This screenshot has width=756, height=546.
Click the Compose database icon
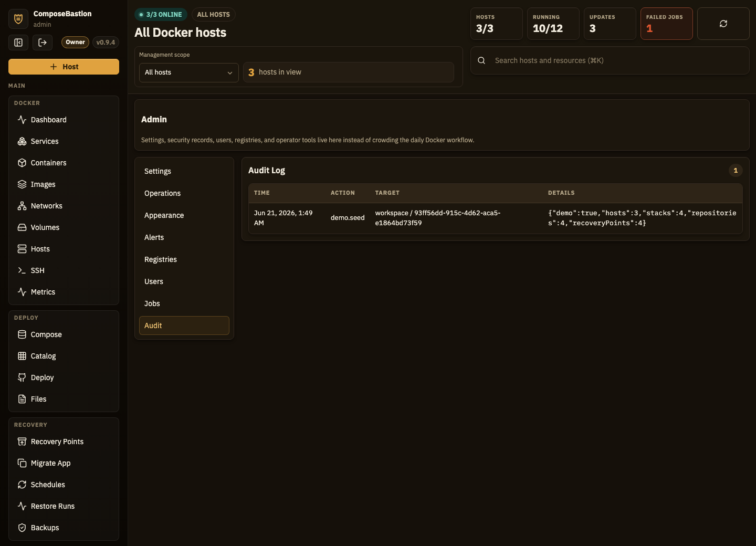[x=22, y=334]
